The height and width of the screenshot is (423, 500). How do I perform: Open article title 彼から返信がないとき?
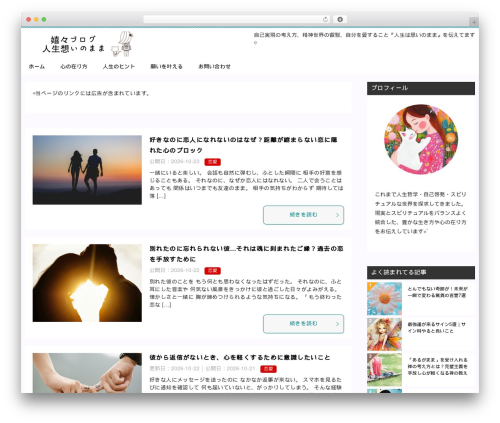240,358
